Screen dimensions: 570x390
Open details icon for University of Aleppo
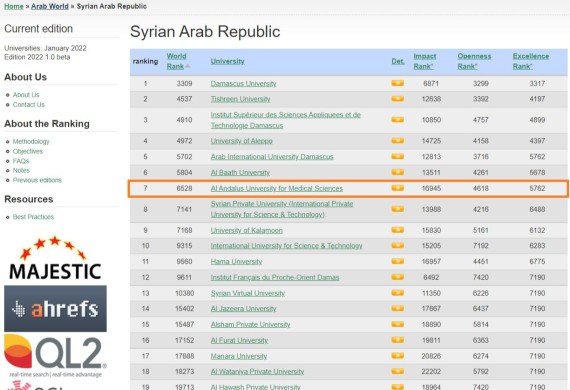click(x=397, y=141)
